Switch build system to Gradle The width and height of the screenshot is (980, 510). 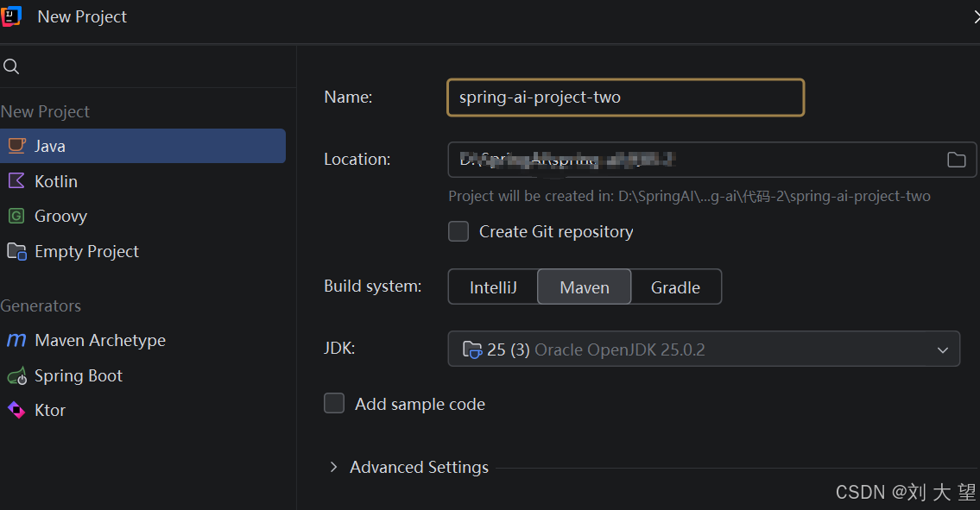675,287
